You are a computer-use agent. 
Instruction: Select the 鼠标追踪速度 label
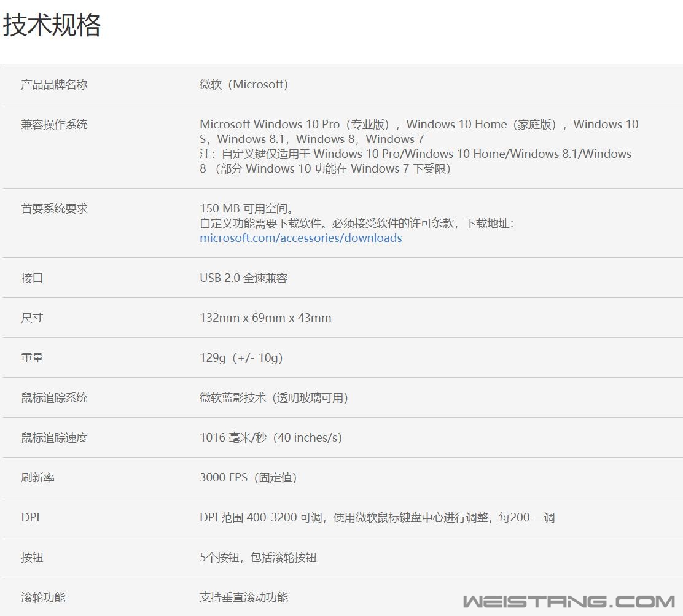click(x=55, y=438)
